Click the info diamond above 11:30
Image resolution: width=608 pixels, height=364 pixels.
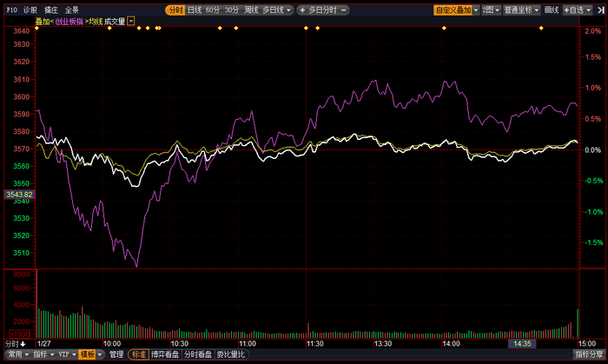coord(306,28)
